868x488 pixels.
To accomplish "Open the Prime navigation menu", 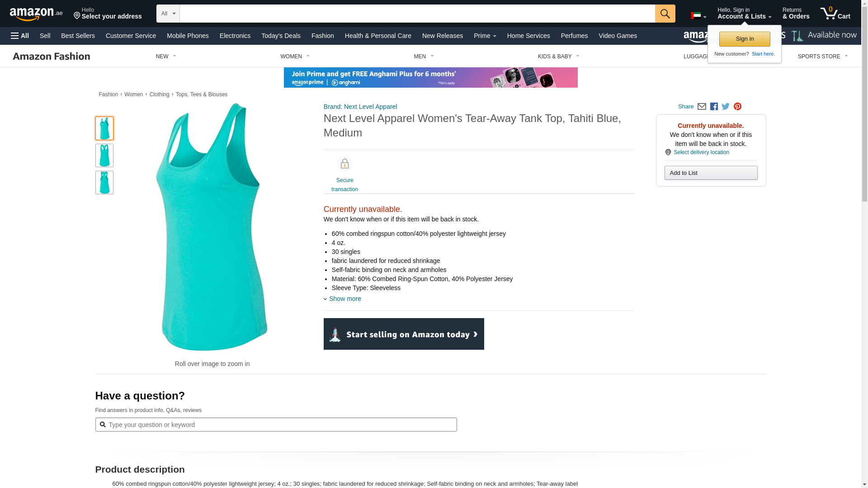I will (485, 36).
